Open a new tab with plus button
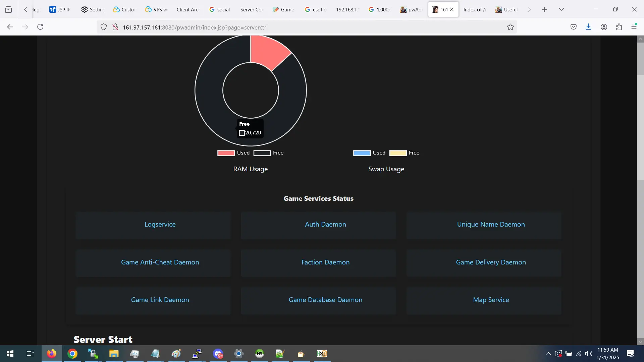The width and height of the screenshot is (644, 362). click(x=545, y=10)
